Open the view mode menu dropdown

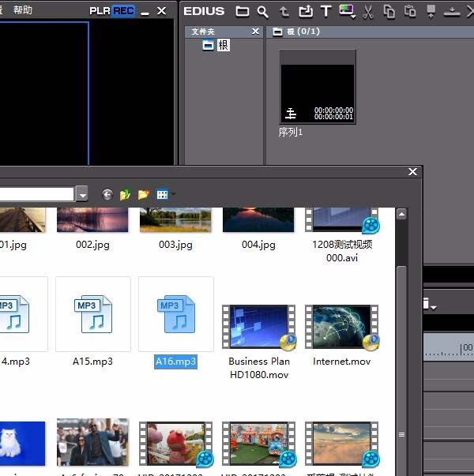(x=164, y=194)
